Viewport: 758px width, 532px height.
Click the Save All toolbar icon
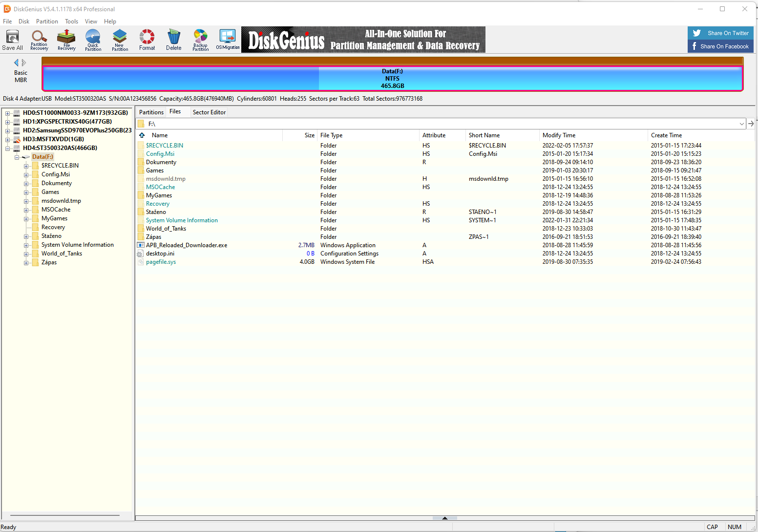[12, 40]
